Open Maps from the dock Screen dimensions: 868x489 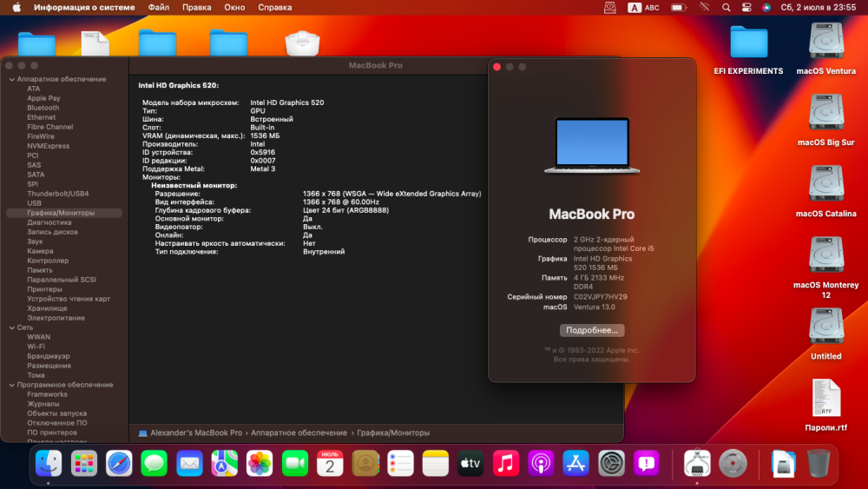pyautogui.click(x=224, y=463)
